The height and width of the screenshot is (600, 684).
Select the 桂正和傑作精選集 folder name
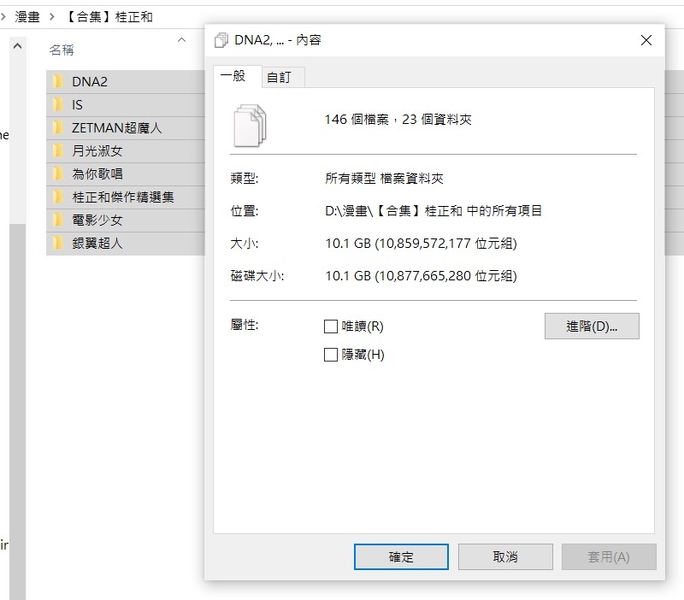coord(123,197)
